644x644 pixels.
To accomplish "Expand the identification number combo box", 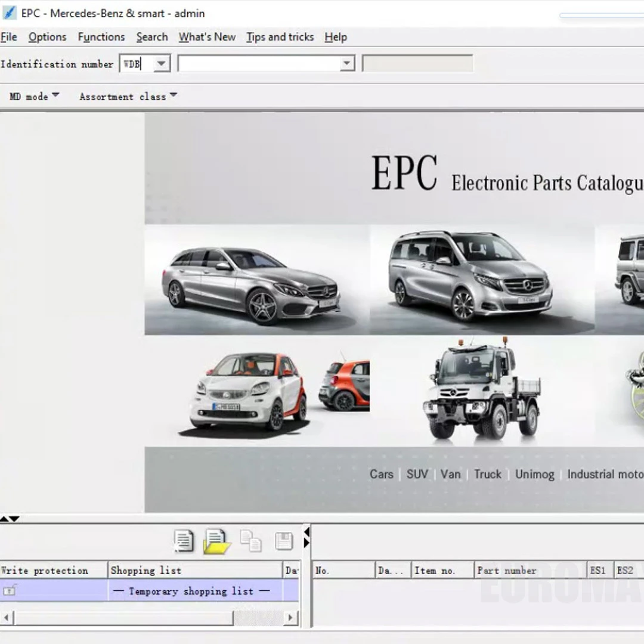I will pyautogui.click(x=347, y=64).
